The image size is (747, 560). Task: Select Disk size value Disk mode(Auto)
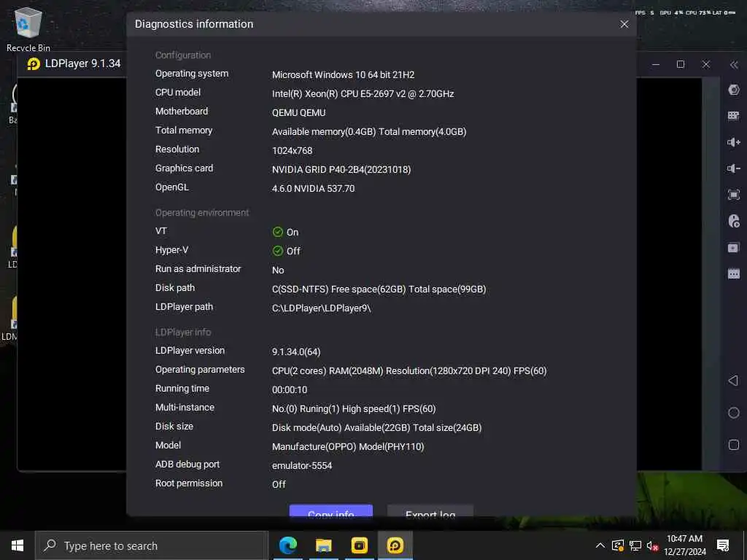tap(376, 427)
